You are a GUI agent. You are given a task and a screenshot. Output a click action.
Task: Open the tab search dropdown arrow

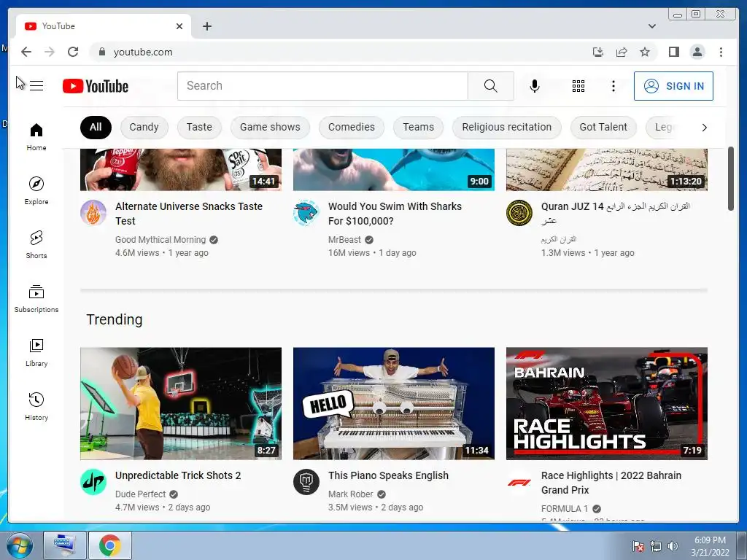coord(651,26)
